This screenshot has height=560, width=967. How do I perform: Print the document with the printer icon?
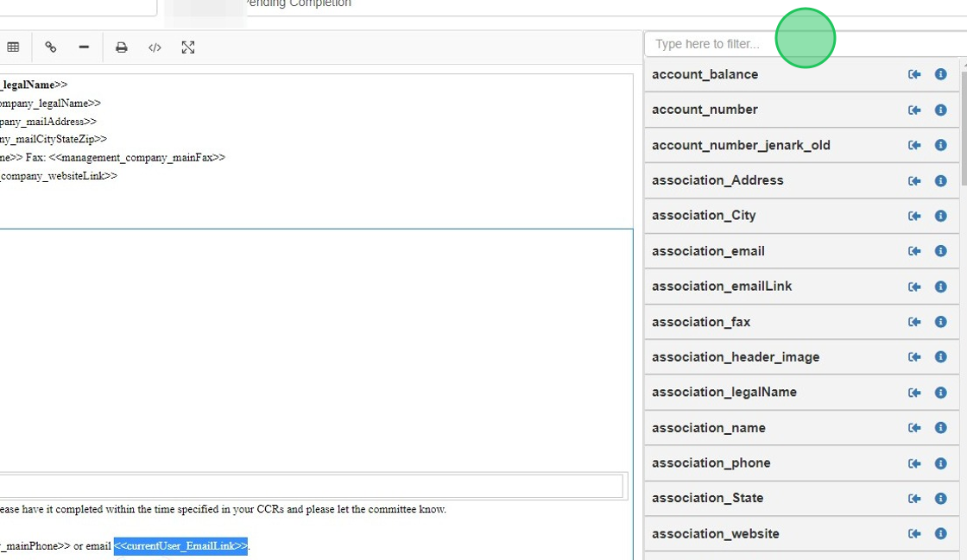coord(122,47)
